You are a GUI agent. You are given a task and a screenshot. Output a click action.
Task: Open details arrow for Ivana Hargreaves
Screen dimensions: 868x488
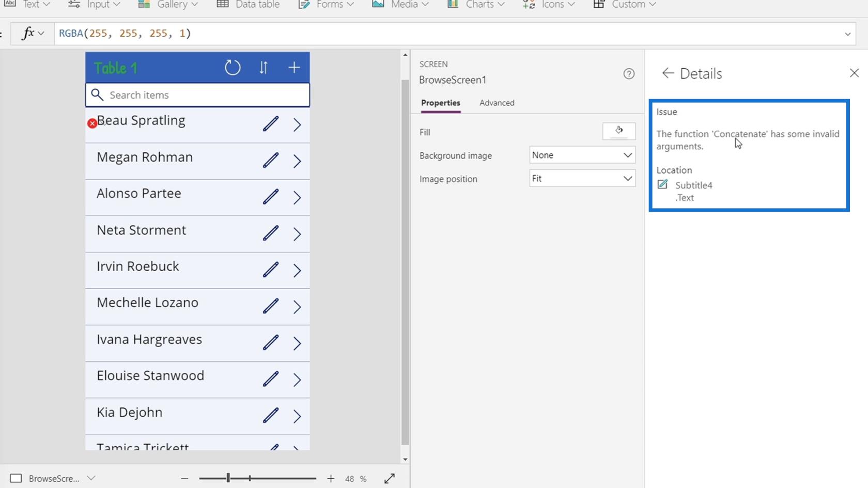297,343
